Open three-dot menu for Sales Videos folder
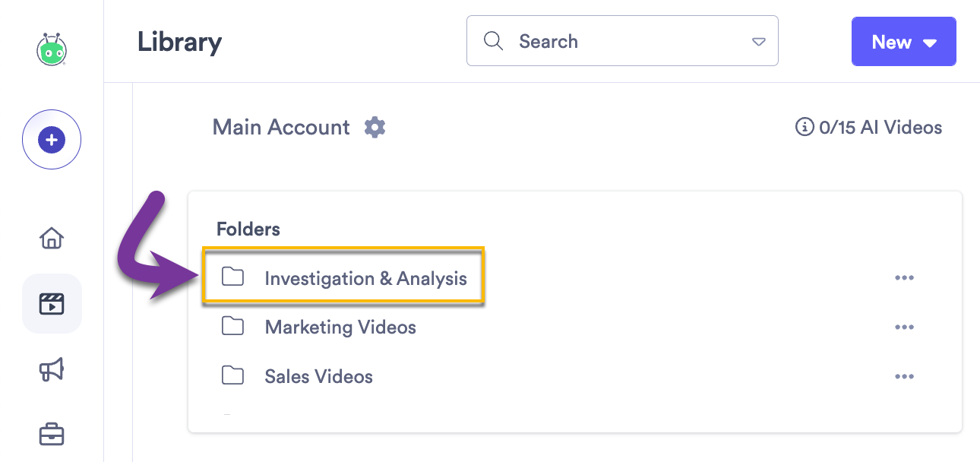This screenshot has height=462, width=980. pyautogui.click(x=904, y=375)
